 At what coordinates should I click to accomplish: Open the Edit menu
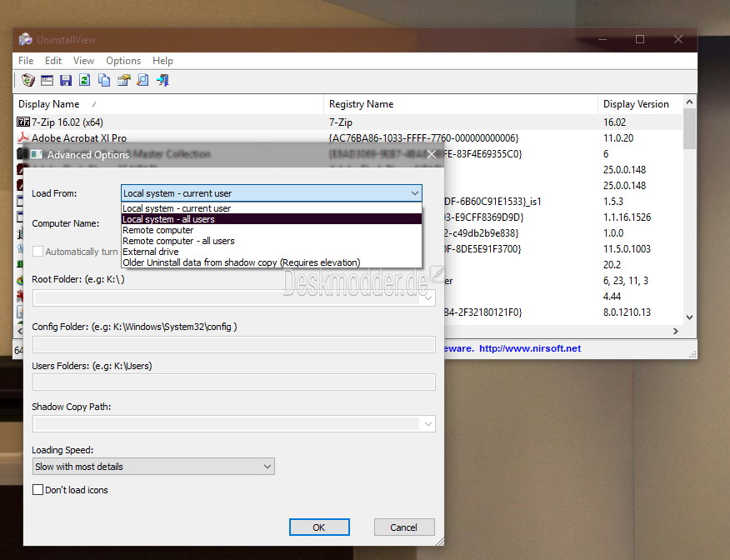[x=53, y=61]
